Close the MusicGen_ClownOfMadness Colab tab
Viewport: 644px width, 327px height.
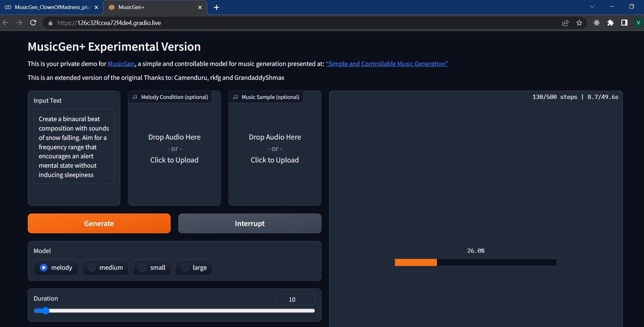click(96, 7)
